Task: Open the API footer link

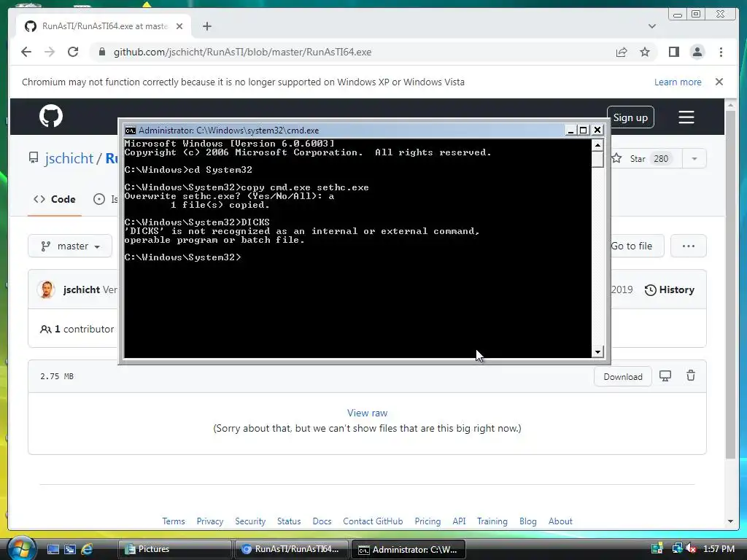Action: pyautogui.click(x=459, y=521)
